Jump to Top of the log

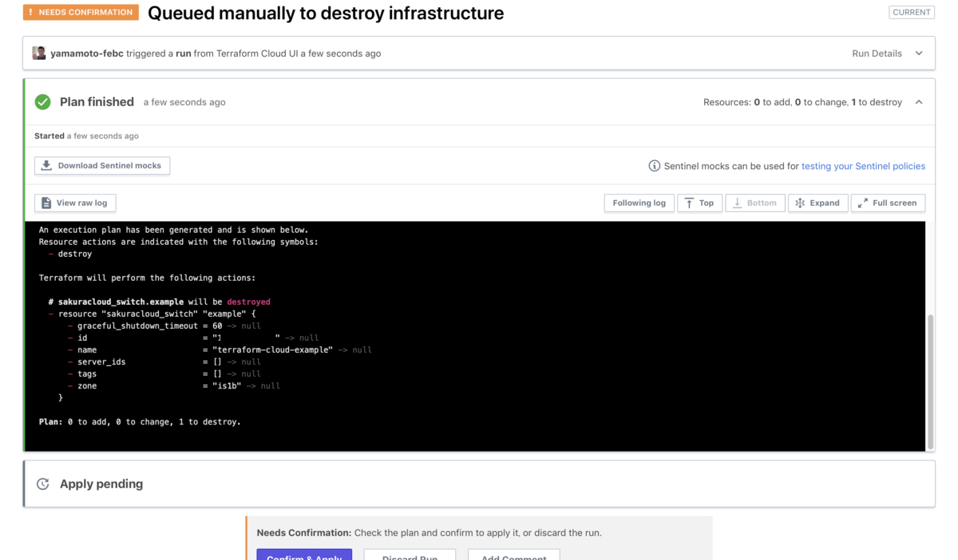tap(699, 203)
